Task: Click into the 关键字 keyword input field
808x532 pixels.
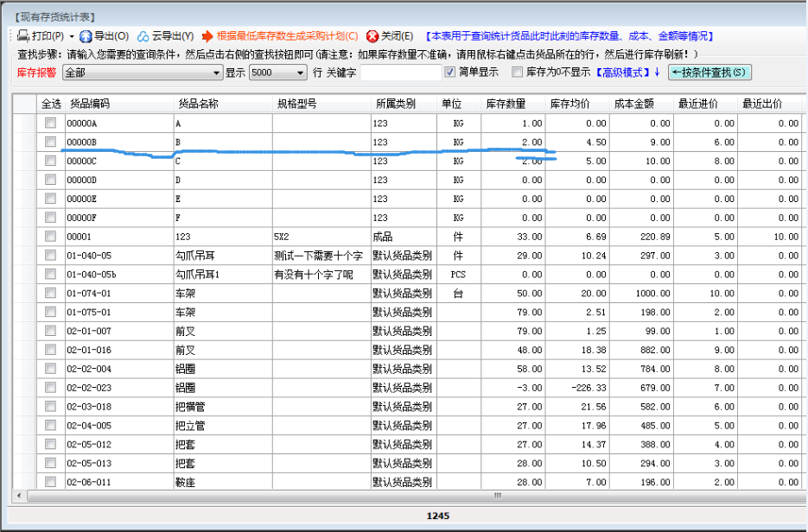Action: [399, 73]
